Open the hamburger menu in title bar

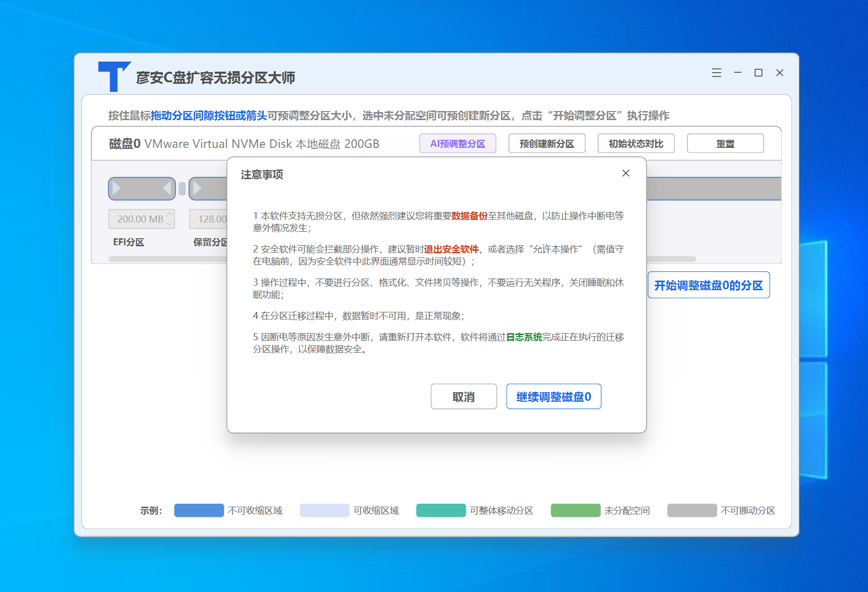point(716,73)
